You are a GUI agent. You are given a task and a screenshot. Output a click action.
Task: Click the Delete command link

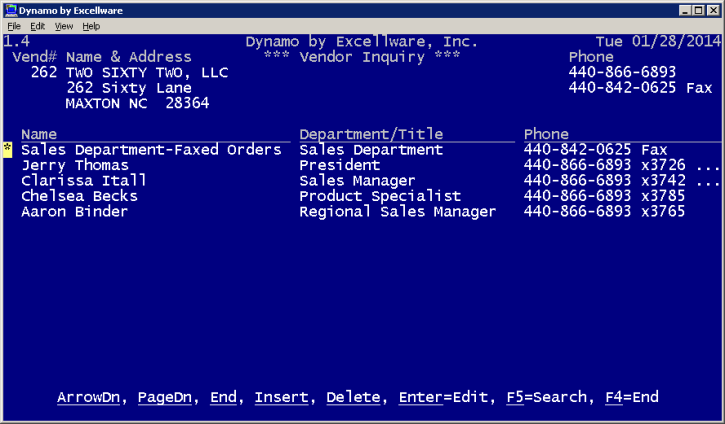tap(353, 397)
